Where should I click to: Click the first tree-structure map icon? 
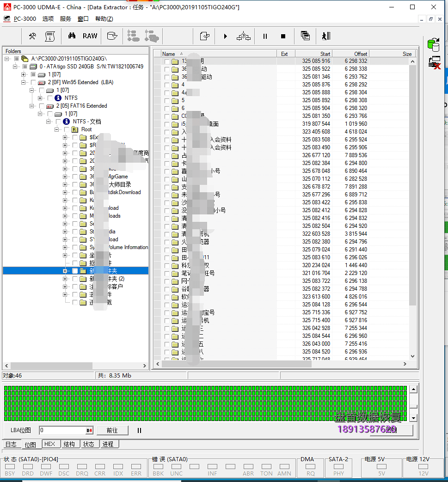tap(133, 36)
